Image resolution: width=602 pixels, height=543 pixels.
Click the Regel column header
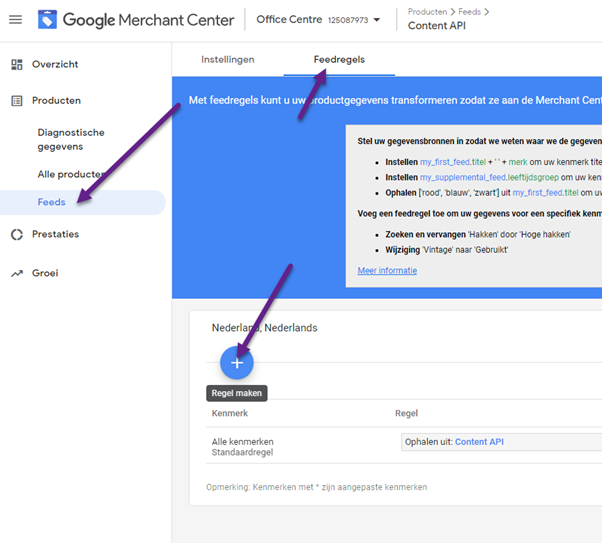coord(406,413)
